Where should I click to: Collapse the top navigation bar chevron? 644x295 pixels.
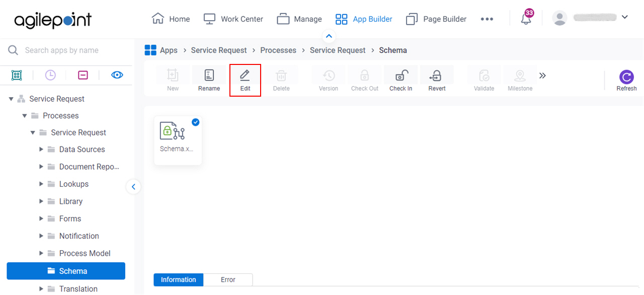[329, 36]
